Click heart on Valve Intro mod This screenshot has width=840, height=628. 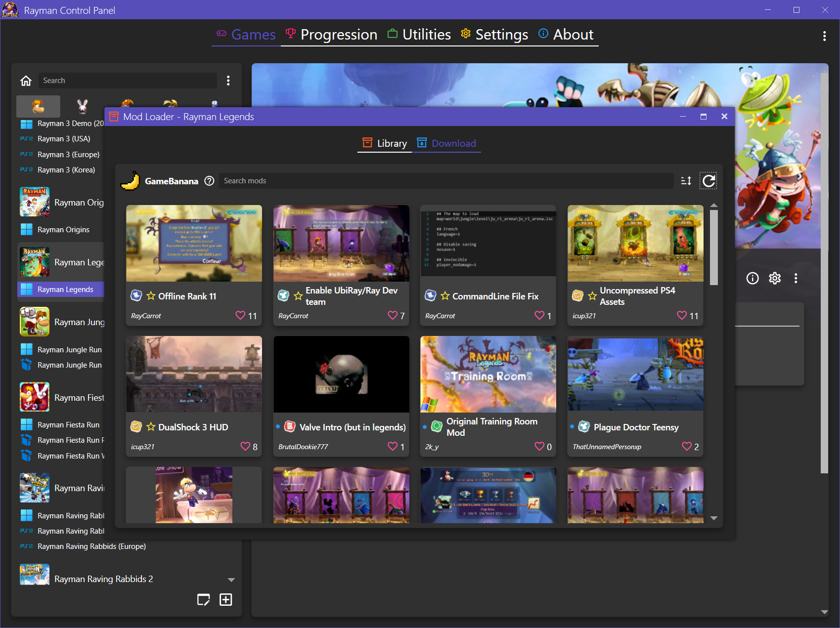click(x=393, y=446)
